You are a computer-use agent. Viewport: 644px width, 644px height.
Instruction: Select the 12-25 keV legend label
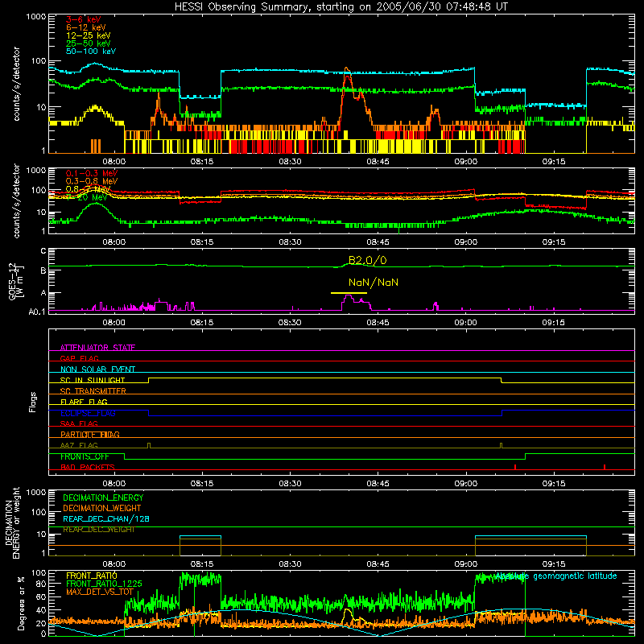(x=89, y=35)
